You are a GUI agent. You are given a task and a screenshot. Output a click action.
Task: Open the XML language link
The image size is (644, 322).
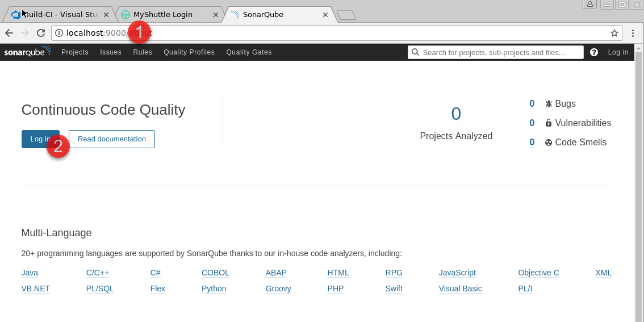pyautogui.click(x=603, y=273)
